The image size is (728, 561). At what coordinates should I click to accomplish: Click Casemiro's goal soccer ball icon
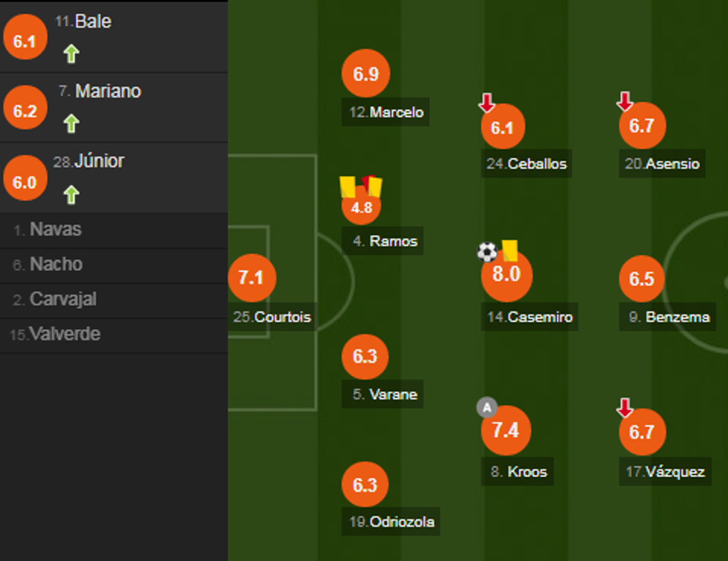(487, 252)
